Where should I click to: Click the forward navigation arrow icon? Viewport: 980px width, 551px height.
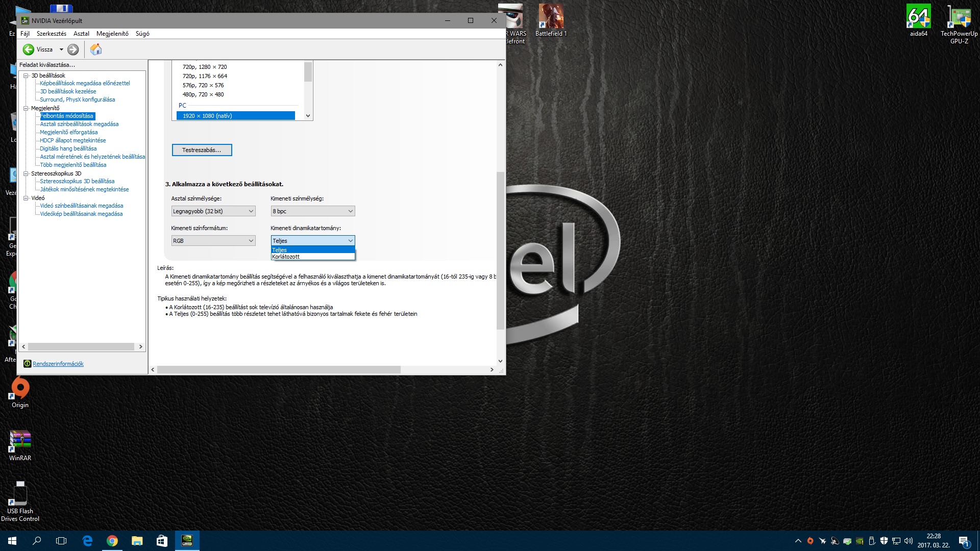[73, 49]
